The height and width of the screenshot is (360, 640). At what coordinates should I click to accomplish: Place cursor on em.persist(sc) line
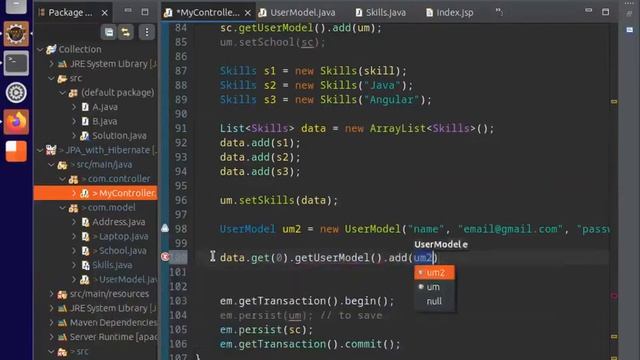pyautogui.click(x=266, y=329)
